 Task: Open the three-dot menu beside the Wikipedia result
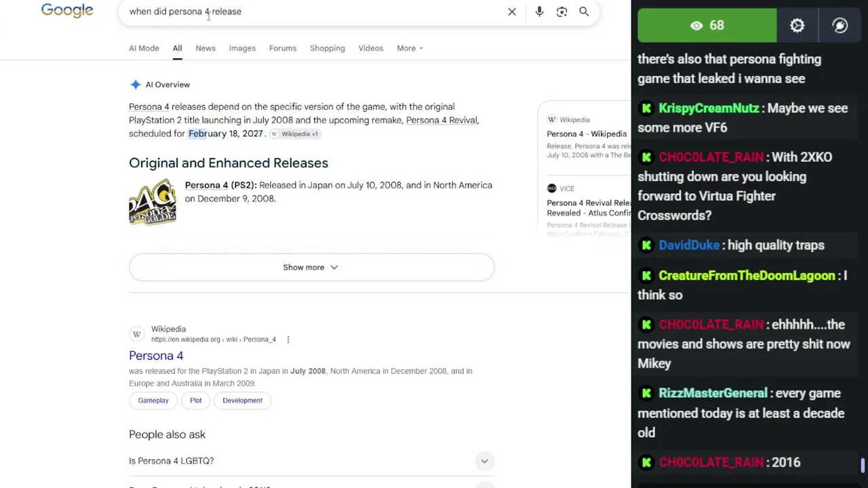click(288, 340)
